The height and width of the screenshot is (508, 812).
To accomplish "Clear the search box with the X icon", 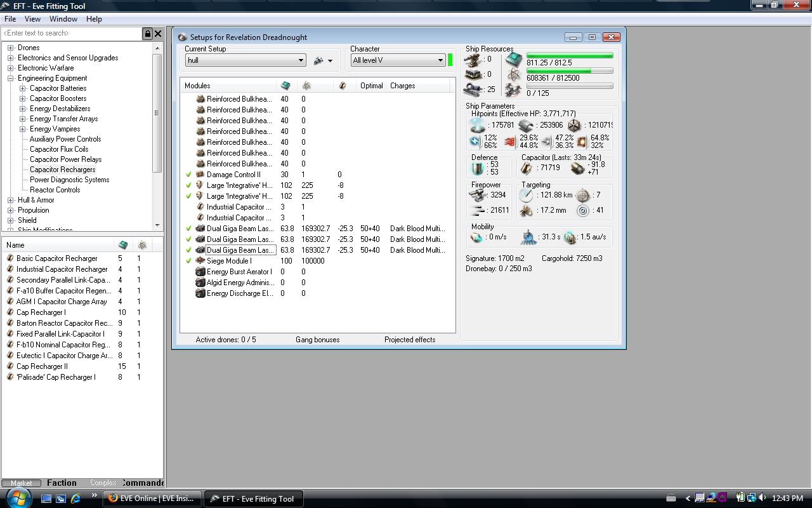I will [x=158, y=34].
